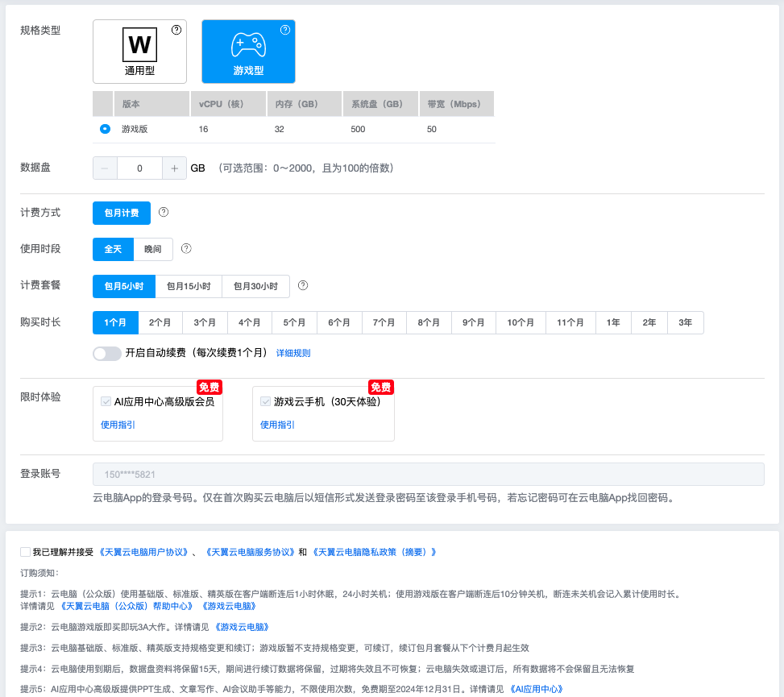Select 10个月 purchase duration

(x=521, y=322)
